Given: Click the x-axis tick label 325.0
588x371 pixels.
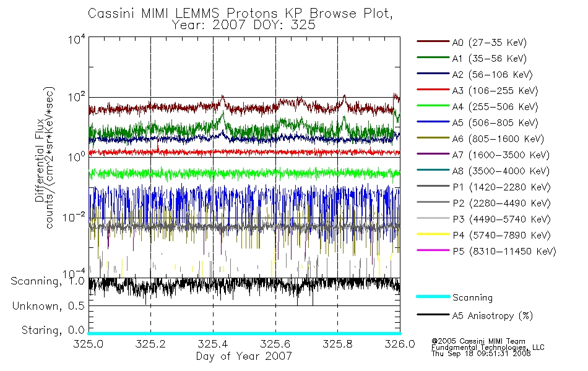Looking at the screenshot, I should coord(88,344).
